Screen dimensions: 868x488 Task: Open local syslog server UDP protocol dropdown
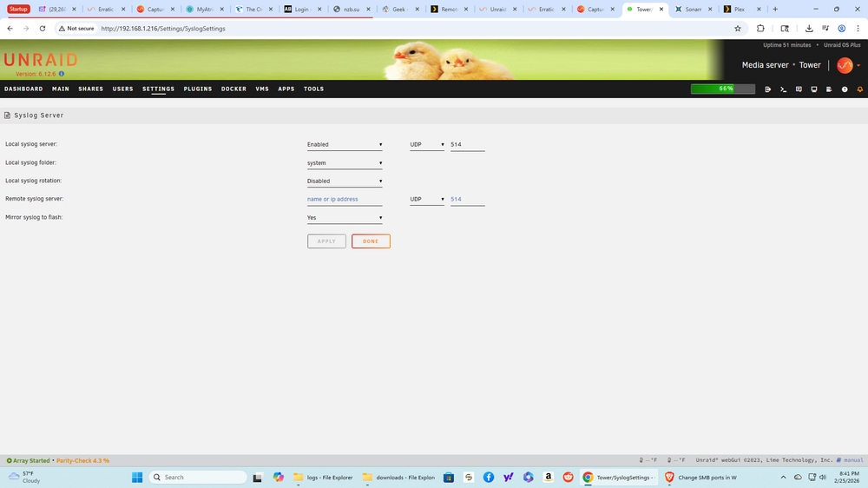tap(427, 144)
